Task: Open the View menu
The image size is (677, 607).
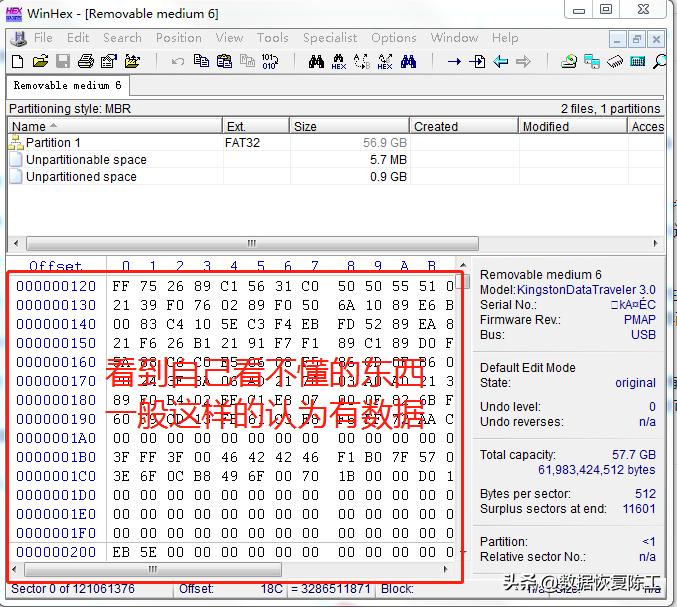Action: pyautogui.click(x=229, y=38)
